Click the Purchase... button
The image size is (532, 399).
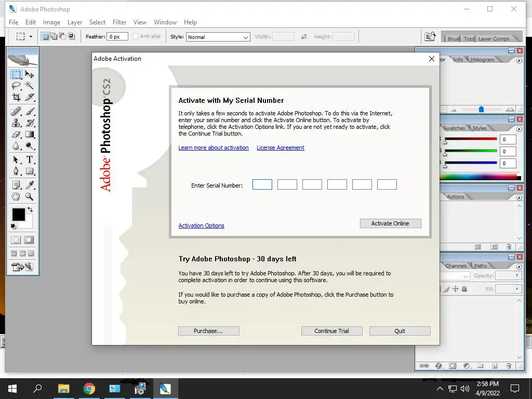point(209,331)
